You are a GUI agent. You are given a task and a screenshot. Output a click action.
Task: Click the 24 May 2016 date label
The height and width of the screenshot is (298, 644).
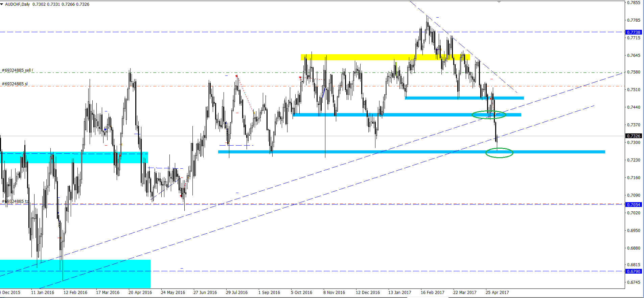click(173, 292)
